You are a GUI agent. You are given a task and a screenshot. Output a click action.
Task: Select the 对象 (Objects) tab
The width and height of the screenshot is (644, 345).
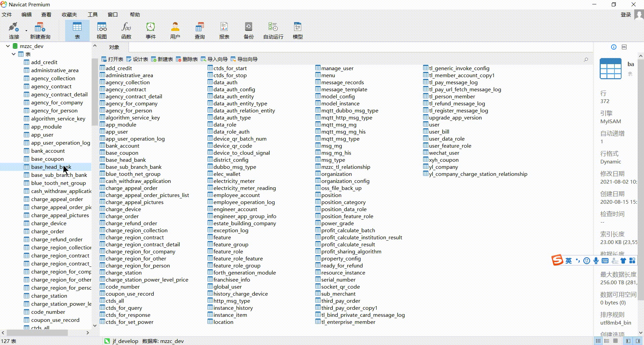tap(114, 47)
